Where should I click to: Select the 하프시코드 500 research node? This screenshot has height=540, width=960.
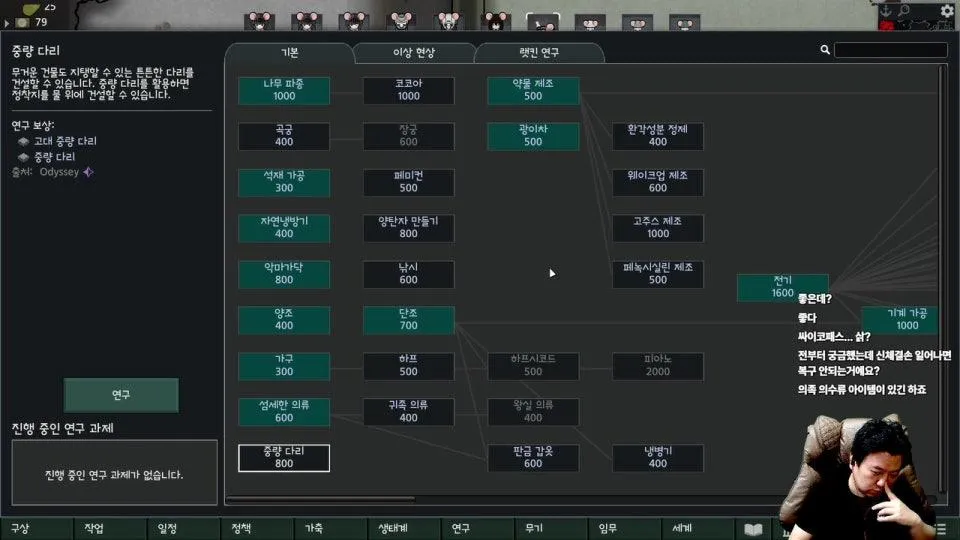(x=533, y=366)
